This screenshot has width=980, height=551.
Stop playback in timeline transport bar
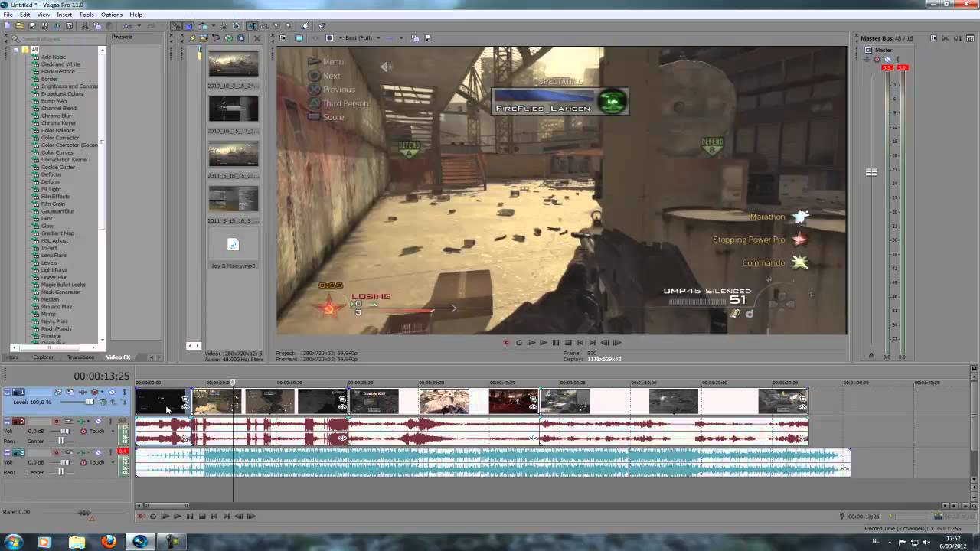click(202, 517)
